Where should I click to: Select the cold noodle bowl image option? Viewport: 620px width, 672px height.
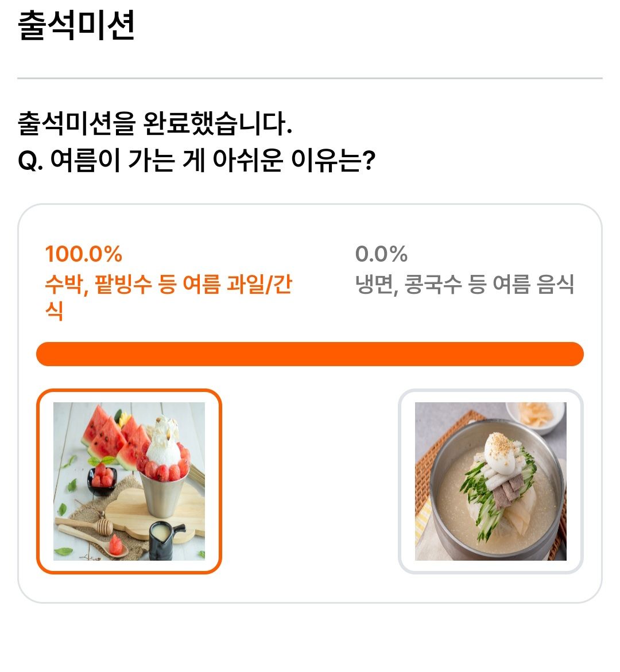click(490, 481)
